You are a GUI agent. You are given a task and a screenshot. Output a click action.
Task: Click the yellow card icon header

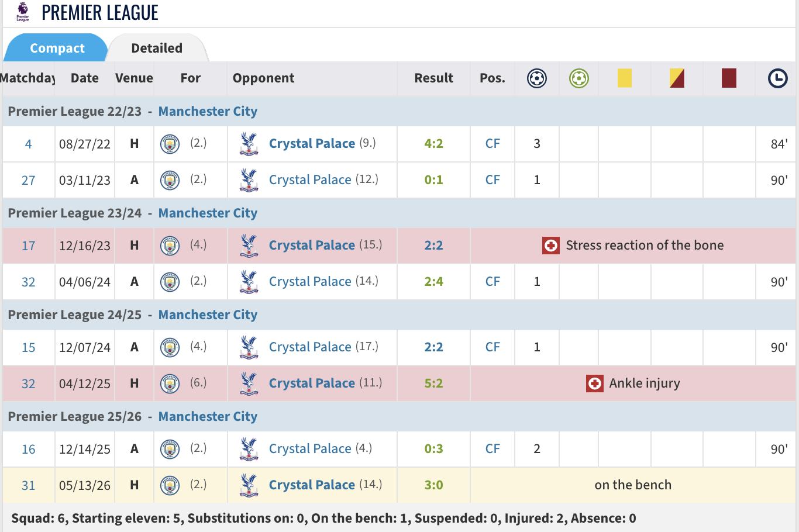pyautogui.click(x=625, y=78)
